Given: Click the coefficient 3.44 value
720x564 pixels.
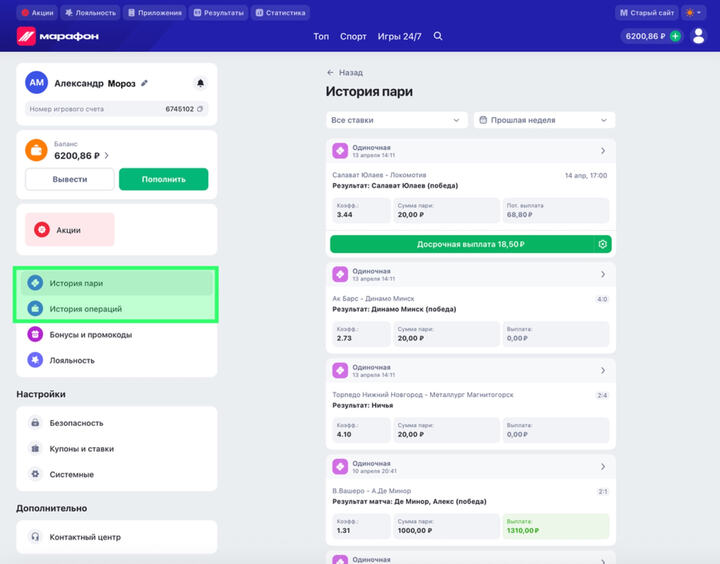Looking at the screenshot, I should point(344,214).
